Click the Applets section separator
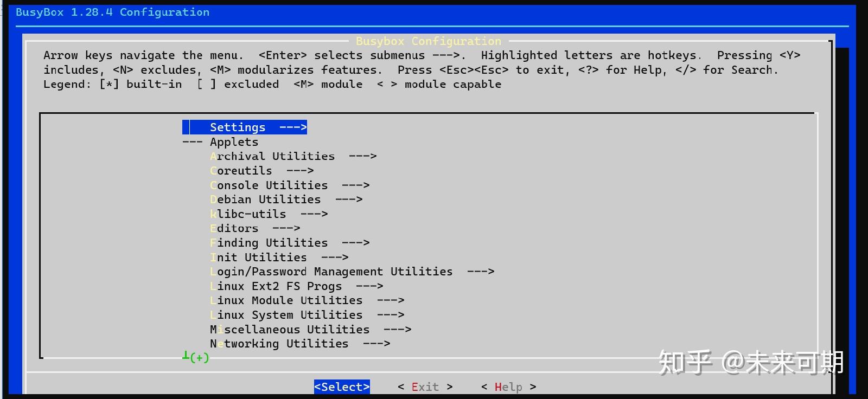The height and width of the screenshot is (399, 868). (x=221, y=142)
